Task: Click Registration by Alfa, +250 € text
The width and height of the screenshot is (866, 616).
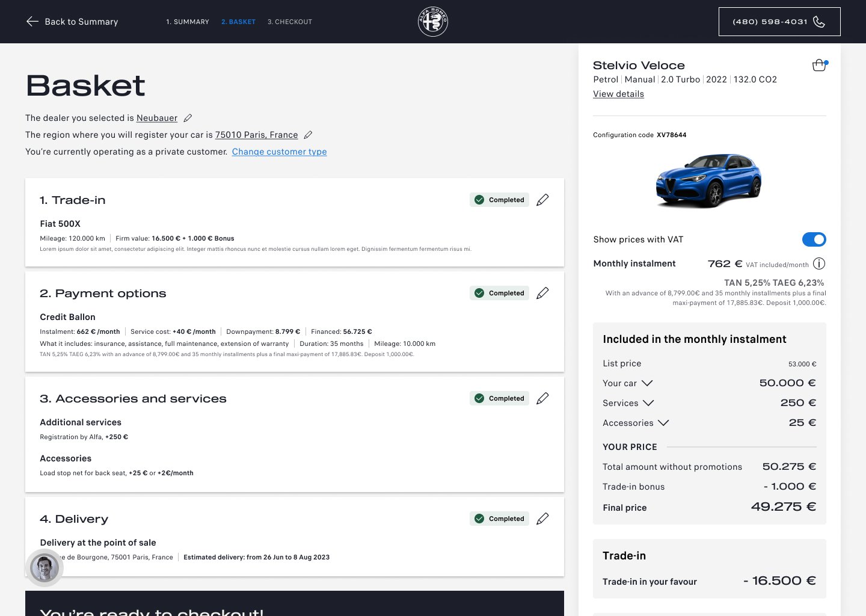Action: [x=84, y=437]
